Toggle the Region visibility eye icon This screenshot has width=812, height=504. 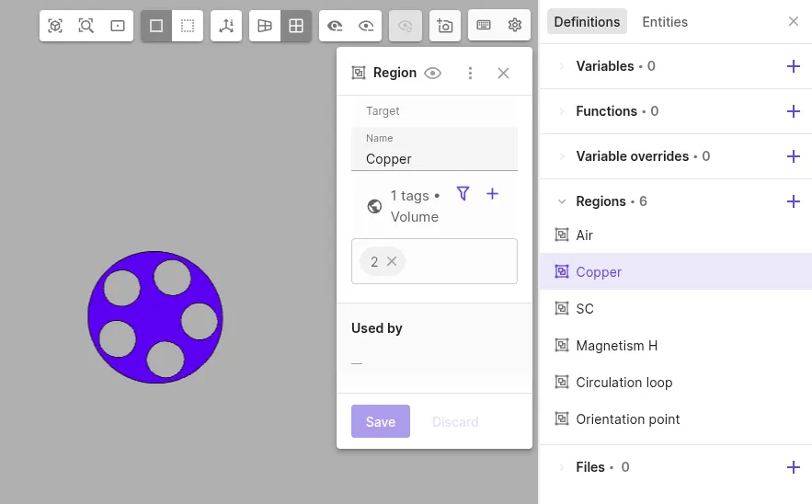pyautogui.click(x=432, y=73)
